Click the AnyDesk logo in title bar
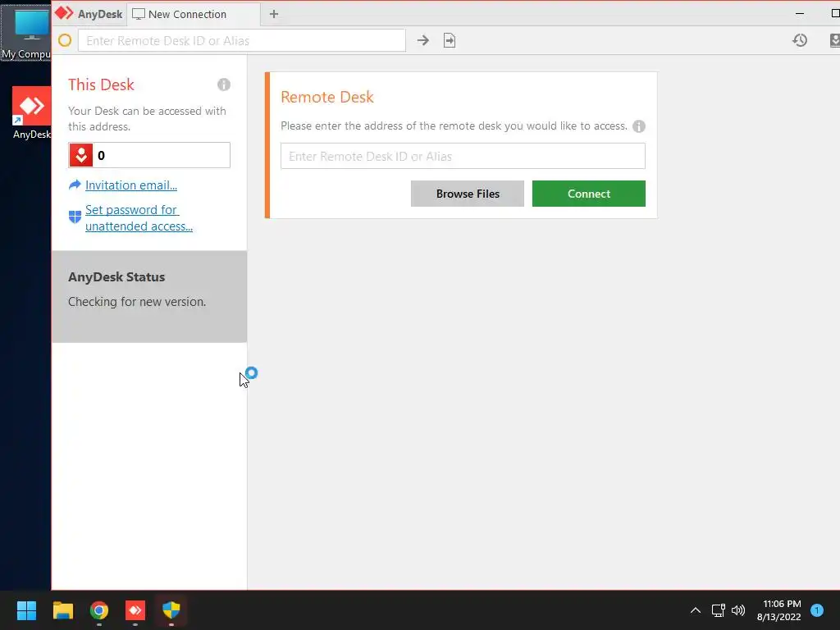The height and width of the screenshot is (630, 840). [x=64, y=13]
